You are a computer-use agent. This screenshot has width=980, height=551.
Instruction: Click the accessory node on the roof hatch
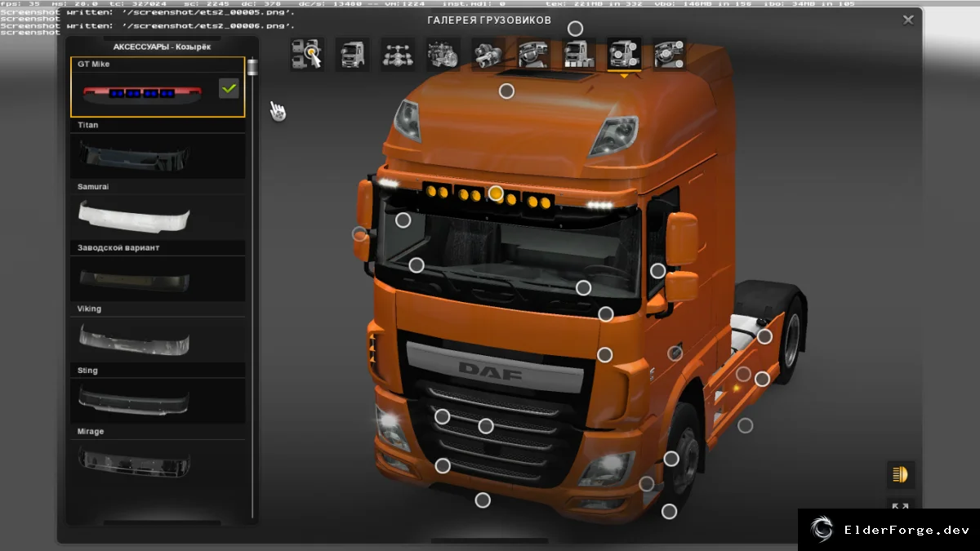pos(506,91)
